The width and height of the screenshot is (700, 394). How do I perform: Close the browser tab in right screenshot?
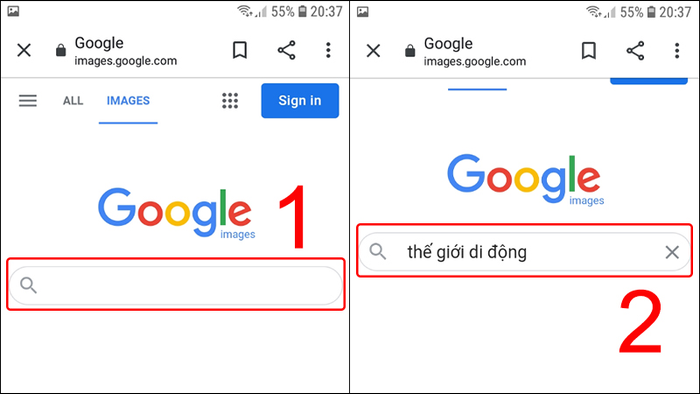click(x=373, y=50)
